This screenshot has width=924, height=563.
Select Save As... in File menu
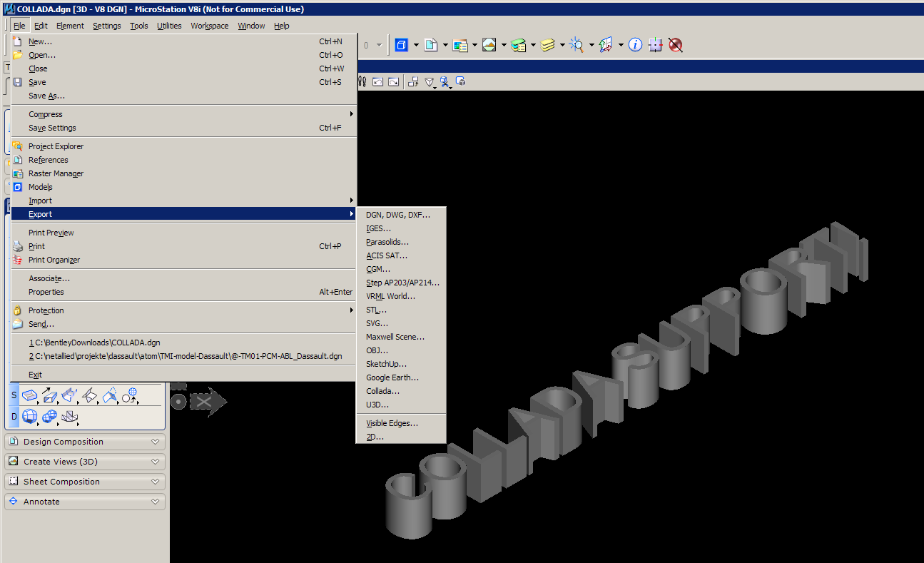click(46, 96)
